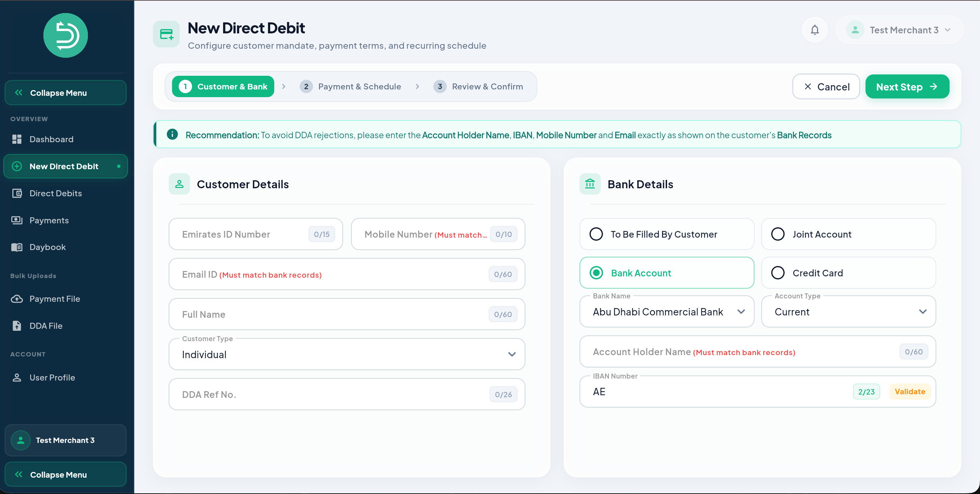
Task: Select the Joint Account radio option
Action: pyautogui.click(x=848, y=234)
